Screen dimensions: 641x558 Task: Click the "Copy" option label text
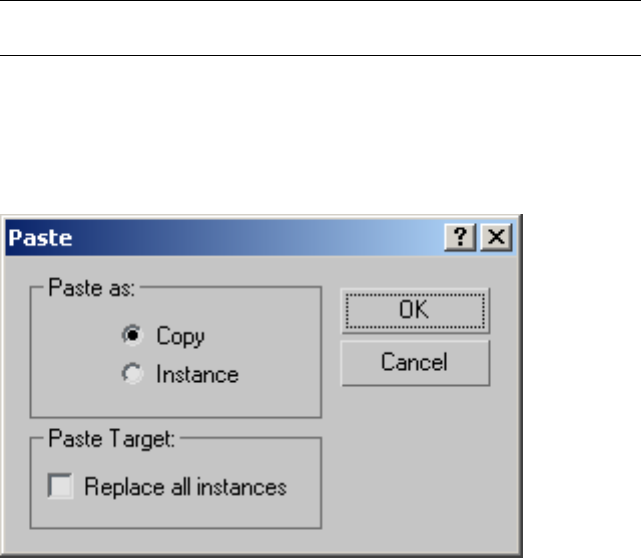click(180, 336)
